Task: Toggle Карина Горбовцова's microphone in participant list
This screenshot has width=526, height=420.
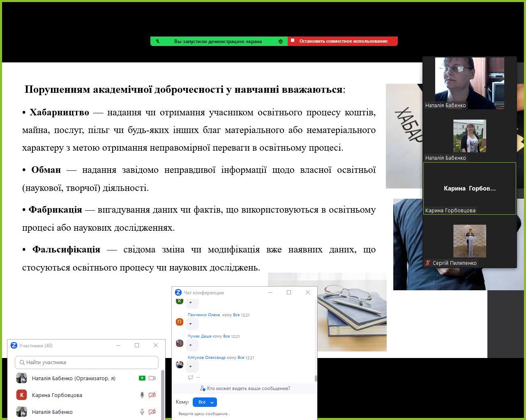Action: 142,395
